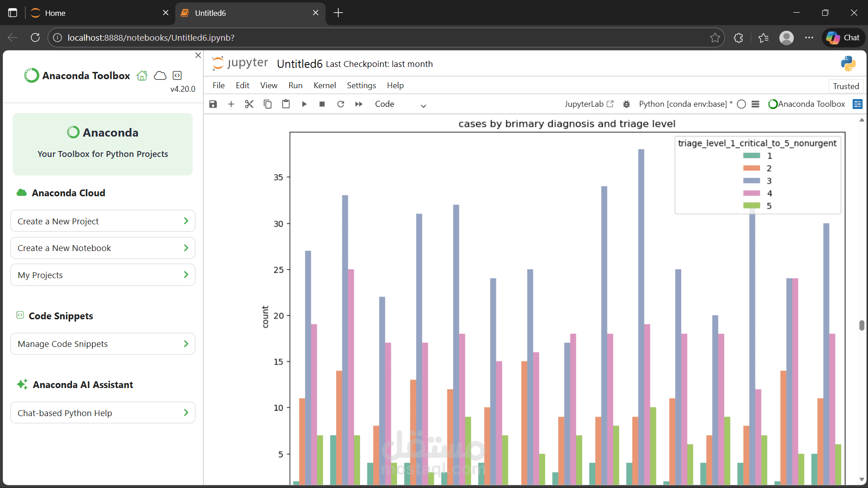Click Create a New Project
Screen dimensions: 868x488
103,221
